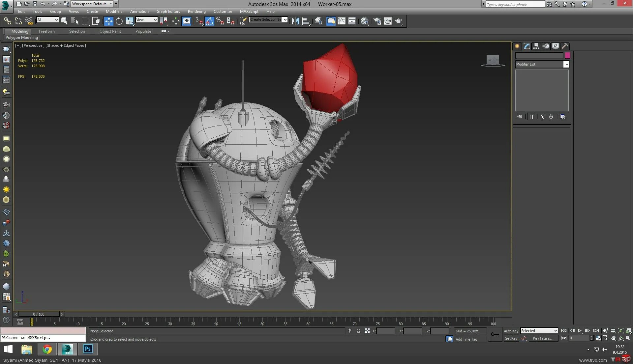Click the Key Filters button
Viewport: 633px width, 364px height.
pos(543,338)
